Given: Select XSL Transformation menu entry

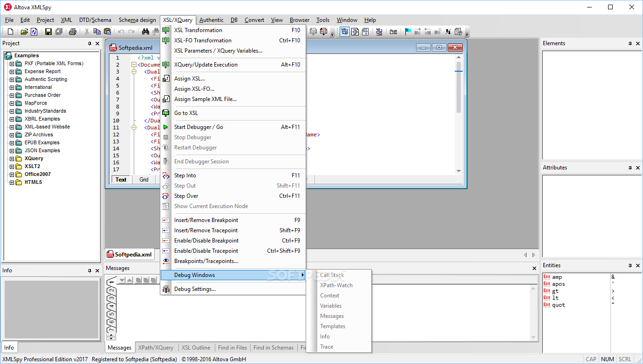Looking at the screenshot, I should point(233,30).
